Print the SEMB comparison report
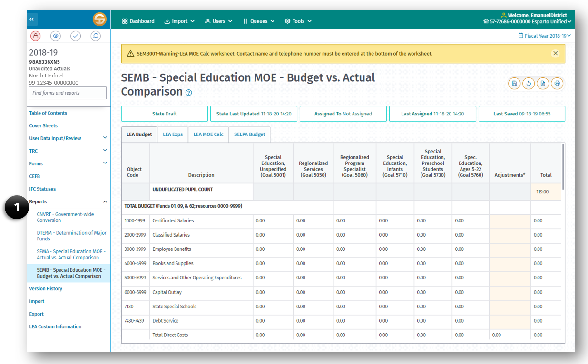The height and width of the screenshot is (364, 588). [557, 83]
